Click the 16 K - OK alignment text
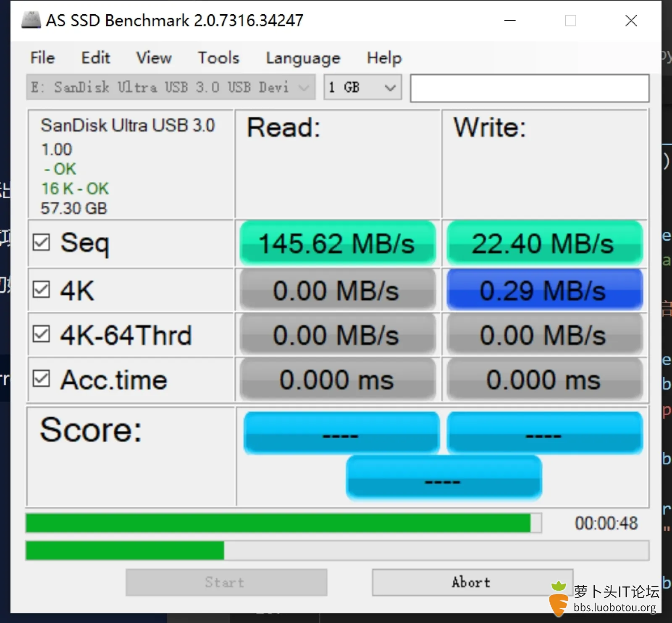This screenshot has width=672, height=623. click(x=75, y=189)
